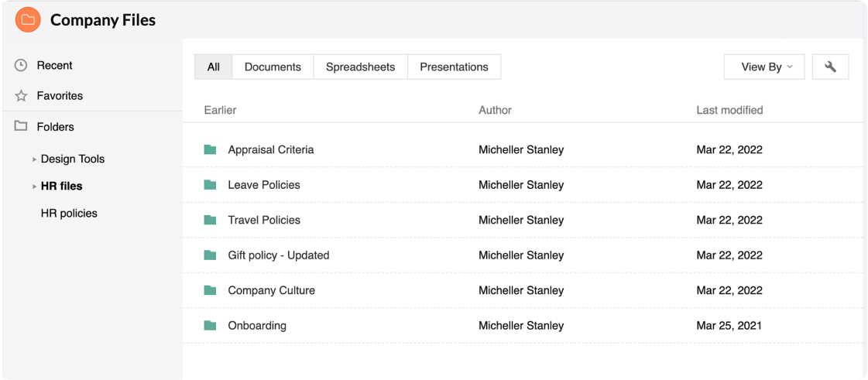
Task: Click the Company Culture folder icon
Action: click(210, 290)
